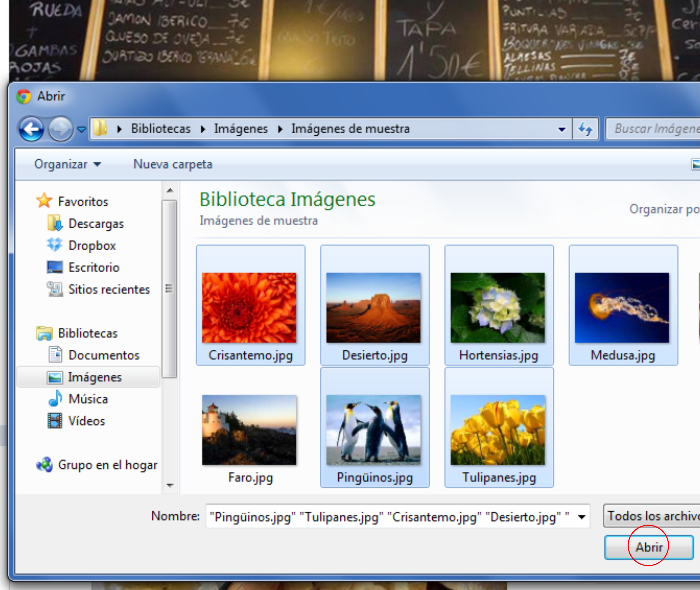
Task: Open the address bar history dropdown
Action: click(x=562, y=129)
